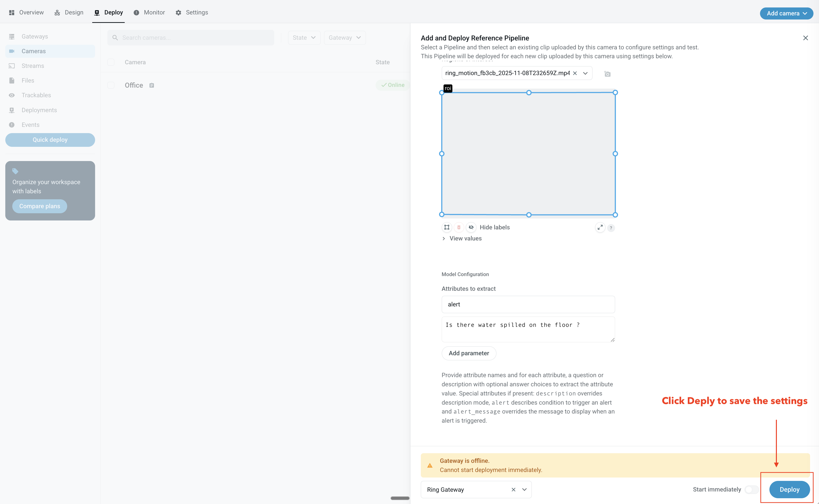Click the alert attribute name field
The height and width of the screenshot is (504, 819).
(528, 304)
